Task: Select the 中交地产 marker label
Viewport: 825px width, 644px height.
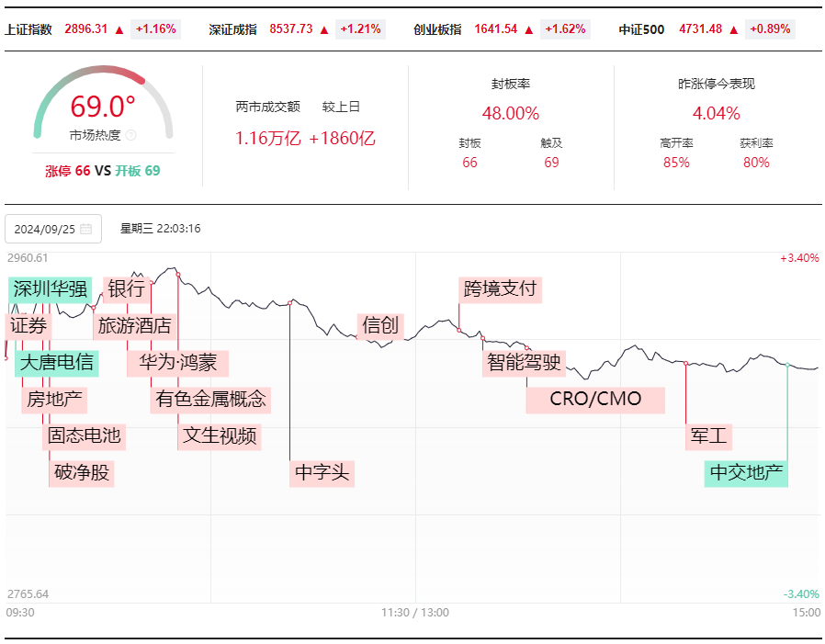Action: coord(746,472)
